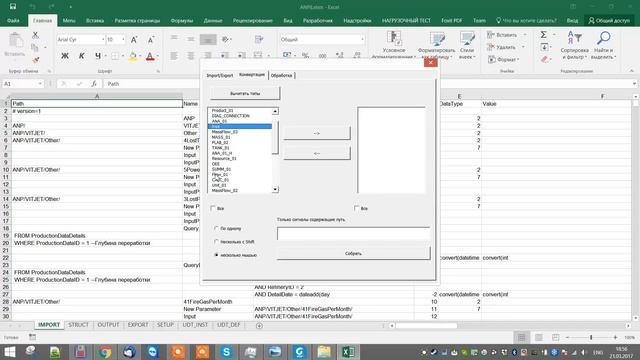Open the number format dropdown 'Общий'
This screenshot has height=360, width=640.
click(x=362, y=40)
